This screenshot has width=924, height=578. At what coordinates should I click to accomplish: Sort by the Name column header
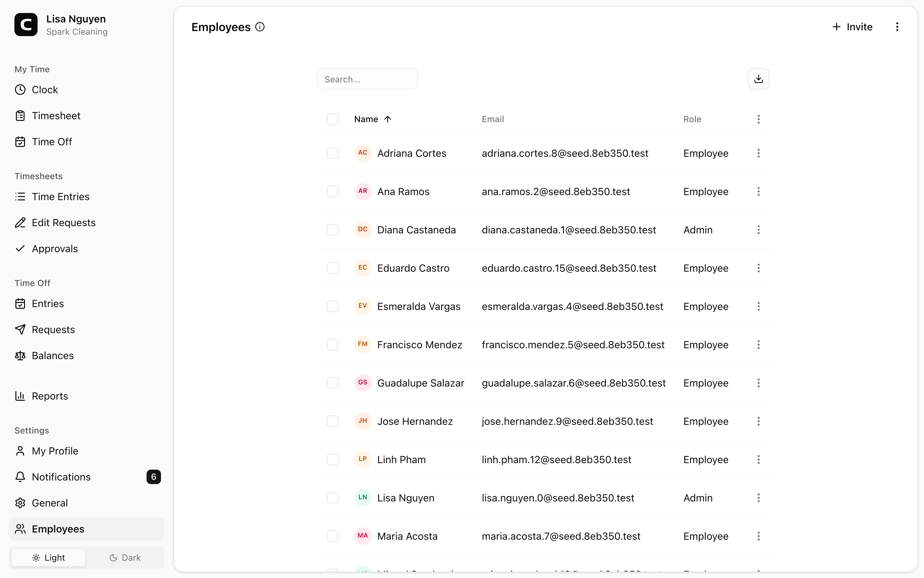coord(373,119)
